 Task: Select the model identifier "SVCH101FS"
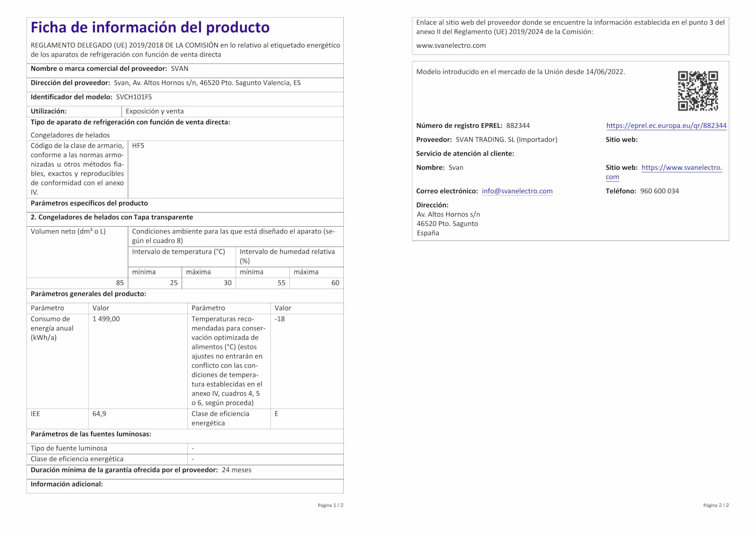[134, 97]
